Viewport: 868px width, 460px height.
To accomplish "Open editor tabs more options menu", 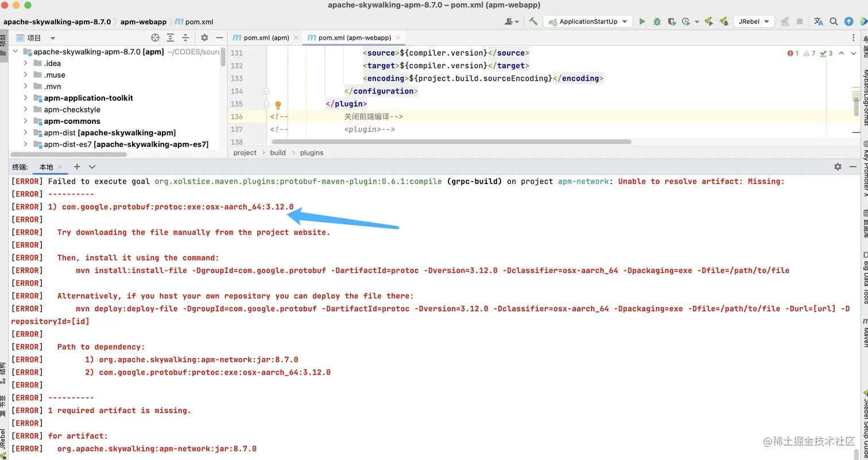I will point(854,38).
